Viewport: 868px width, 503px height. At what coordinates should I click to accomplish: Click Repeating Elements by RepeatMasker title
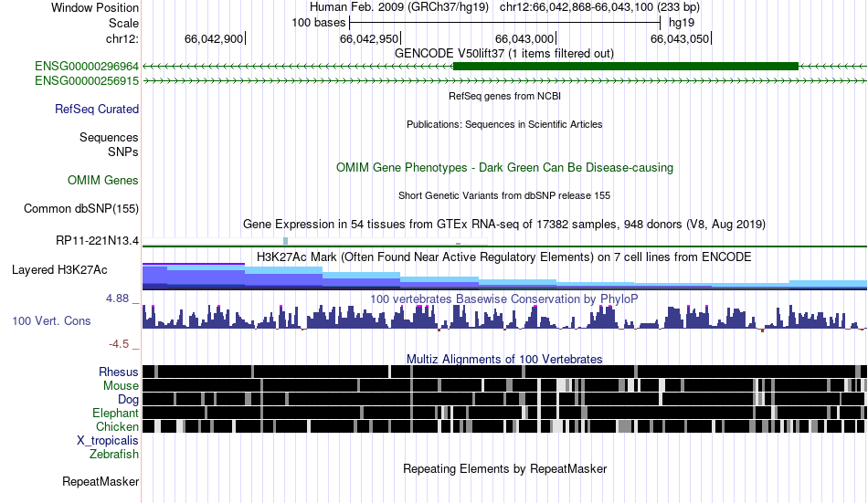(505, 469)
